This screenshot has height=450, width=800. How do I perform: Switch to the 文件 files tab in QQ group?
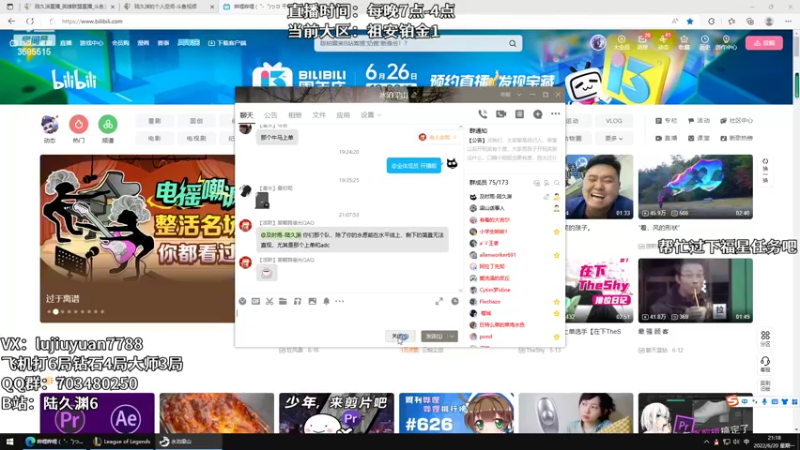319,115
